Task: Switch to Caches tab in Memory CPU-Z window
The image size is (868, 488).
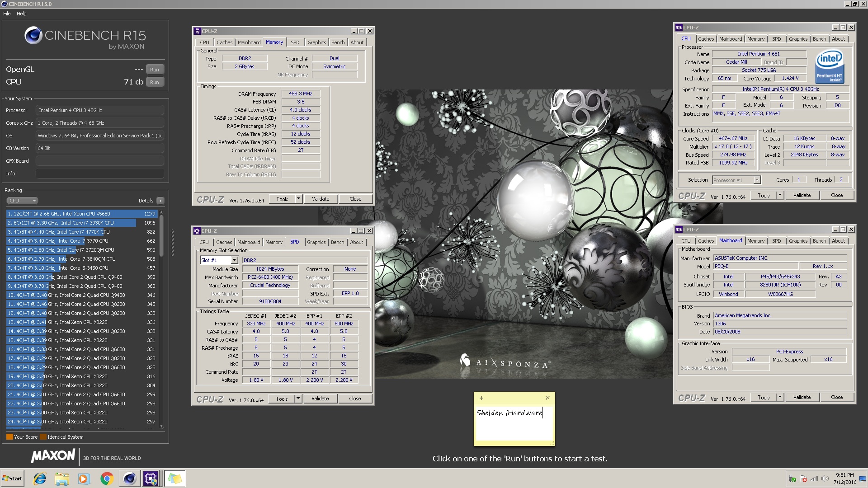Action: click(224, 42)
